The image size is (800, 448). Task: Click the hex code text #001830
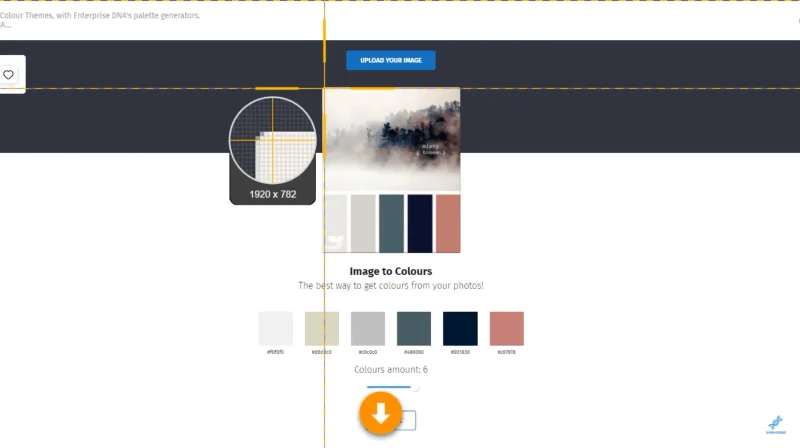click(x=460, y=352)
